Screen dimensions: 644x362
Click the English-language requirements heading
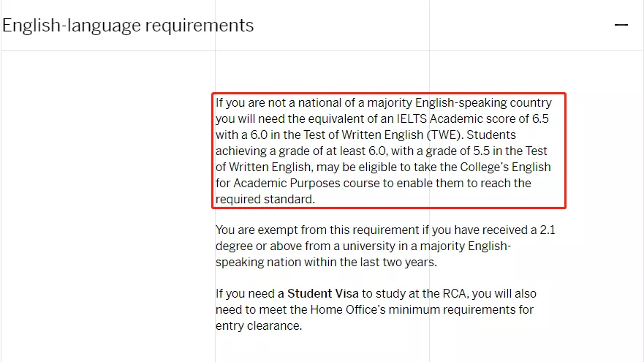(x=128, y=26)
